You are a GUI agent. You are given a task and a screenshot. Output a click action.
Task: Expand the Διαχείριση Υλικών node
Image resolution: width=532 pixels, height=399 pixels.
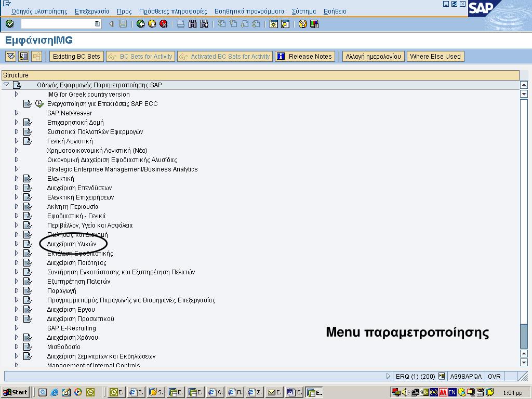16,244
